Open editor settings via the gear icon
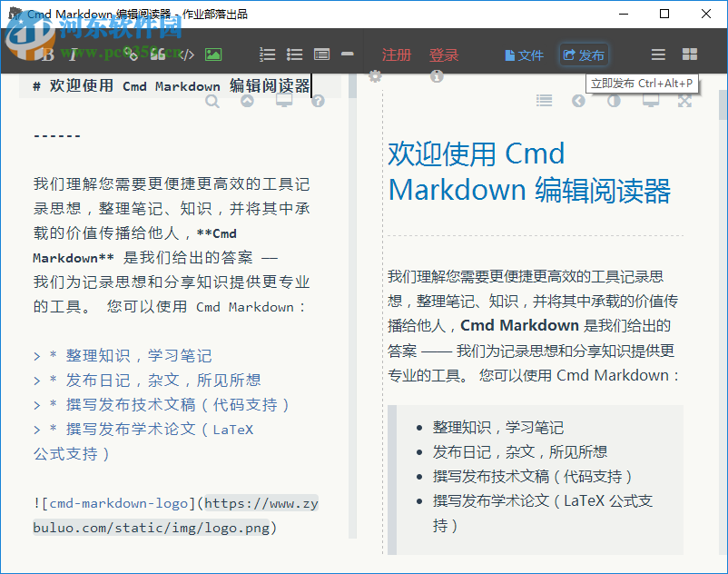Screen dimensions: 728x574 375,77
